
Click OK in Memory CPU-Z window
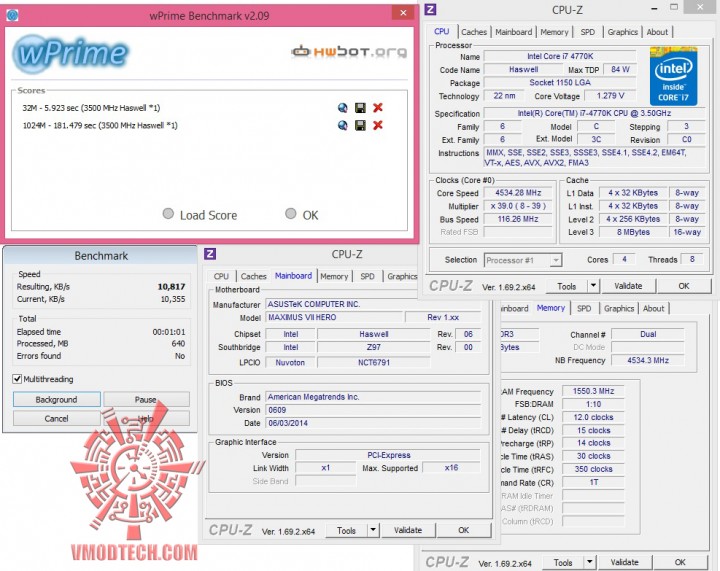[x=680, y=562]
